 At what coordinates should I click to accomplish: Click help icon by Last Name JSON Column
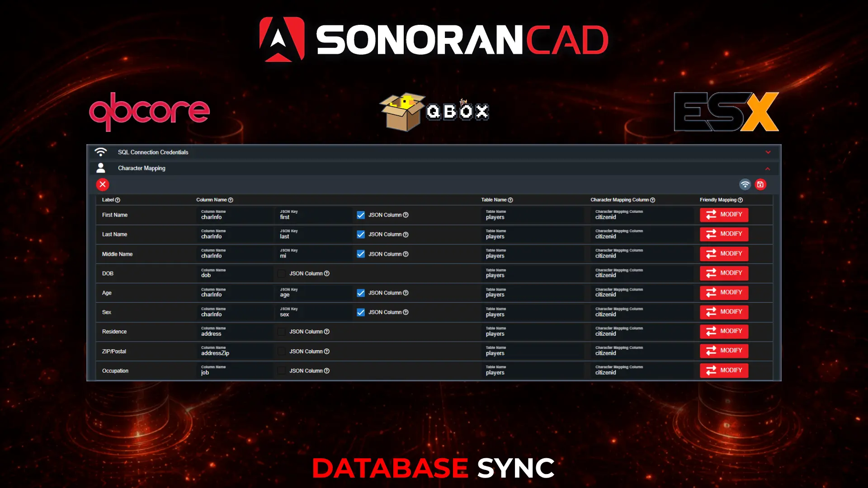(406, 235)
